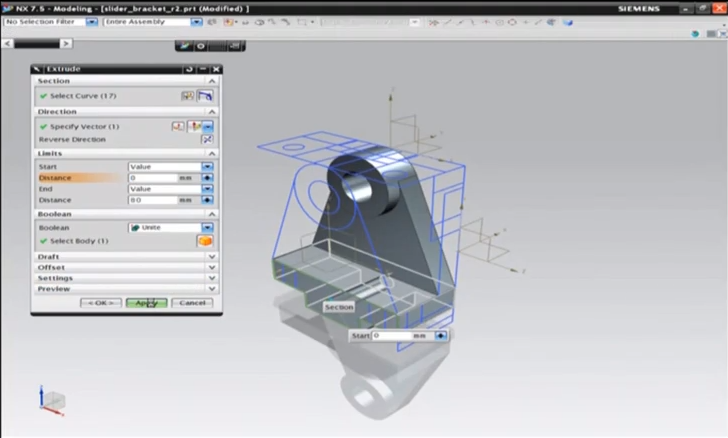Click the Inferred Vector icon in Direction section
The width and height of the screenshot is (728, 438).
pos(195,126)
